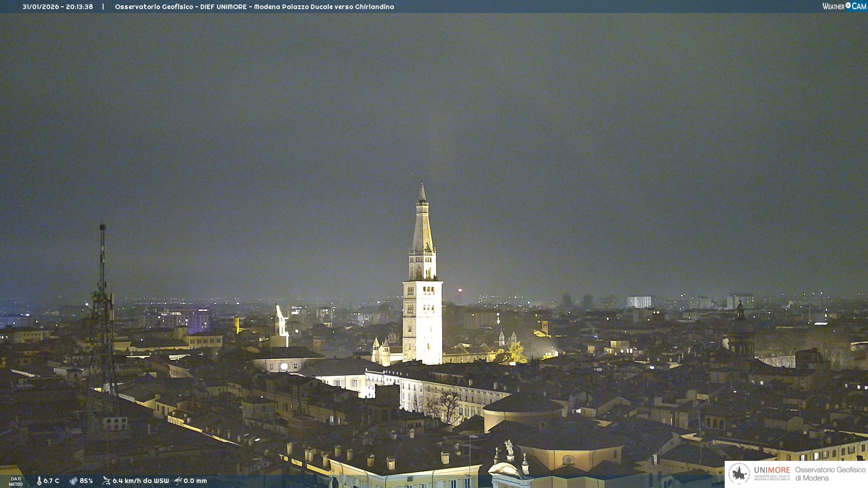Click the UNIMORE round seal emblem
The image size is (868, 488).
pyautogui.click(x=740, y=474)
